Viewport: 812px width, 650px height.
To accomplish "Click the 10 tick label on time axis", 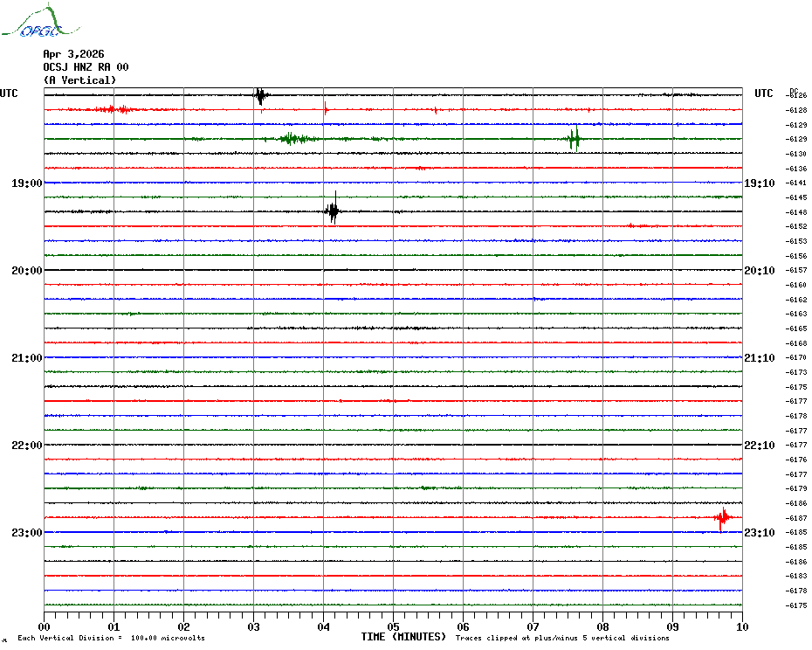I will point(741,626).
